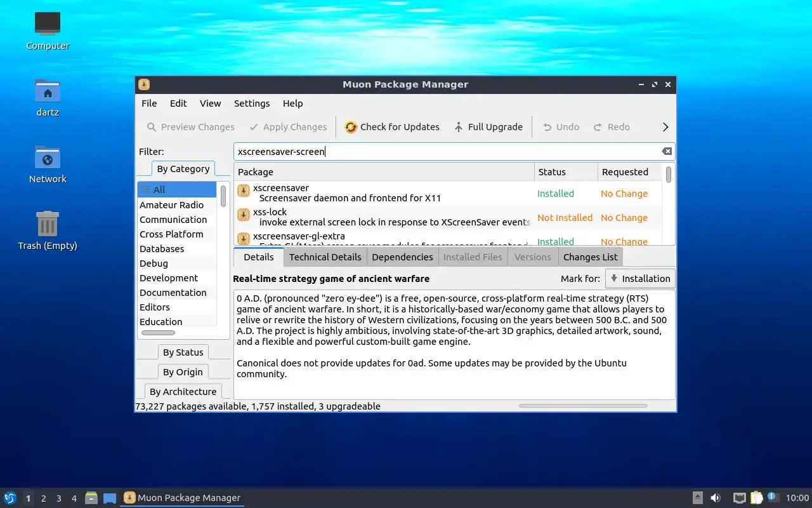Click the category list horizontal scrollbar
Viewport: 812px width, 508px height.
(x=158, y=333)
